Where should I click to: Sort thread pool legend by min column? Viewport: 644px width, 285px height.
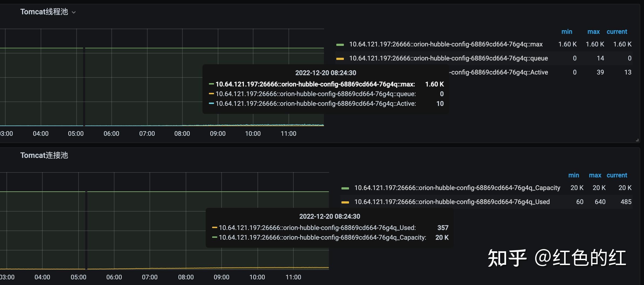(567, 32)
